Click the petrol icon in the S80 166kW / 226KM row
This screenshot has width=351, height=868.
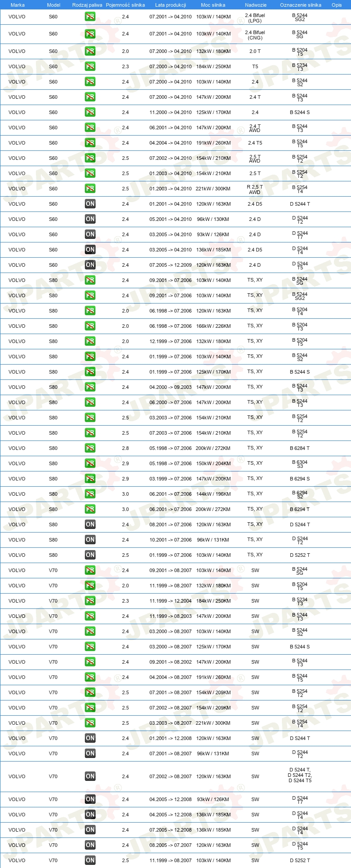click(90, 326)
